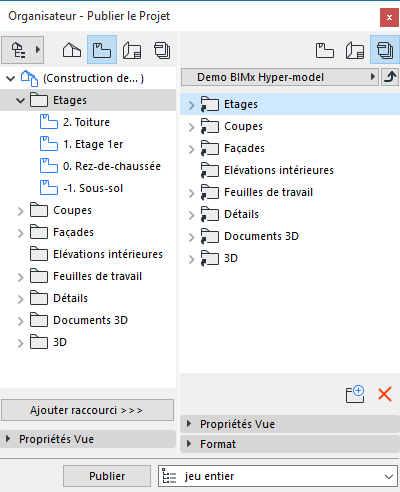Image resolution: width=400 pixels, height=492 pixels.
Task: Click the right 3D shortcut folder icon
Action: pyautogui.click(x=210, y=258)
